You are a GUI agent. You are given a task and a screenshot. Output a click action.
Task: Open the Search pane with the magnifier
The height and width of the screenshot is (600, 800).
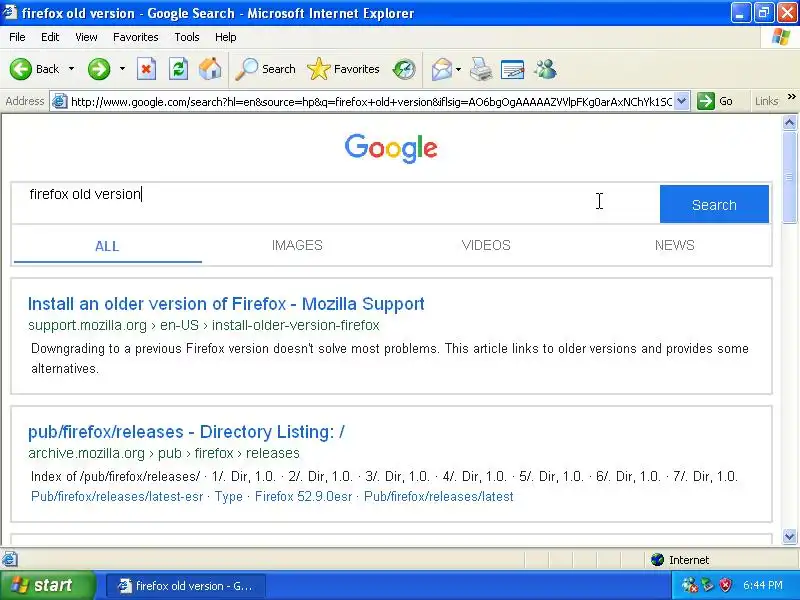[265, 69]
